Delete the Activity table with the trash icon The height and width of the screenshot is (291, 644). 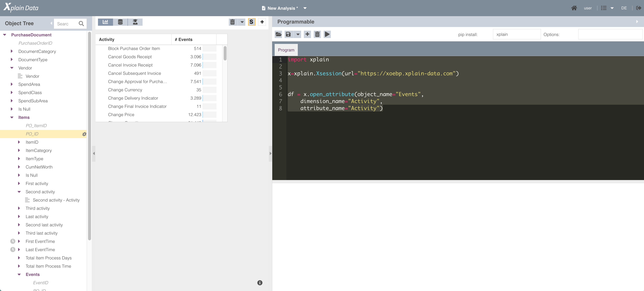pos(232,22)
